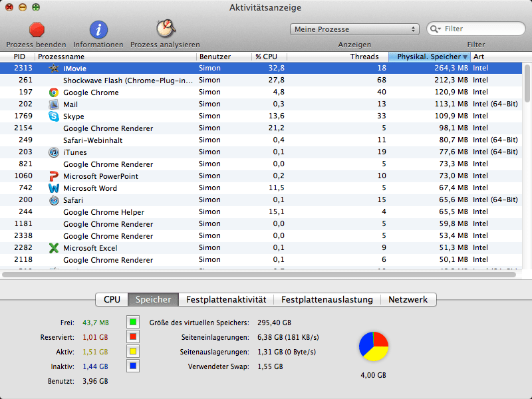Click the magnifier icon in Filter field
Image resolution: width=532 pixels, height=399 pixels.
click(x=435, y=29)
